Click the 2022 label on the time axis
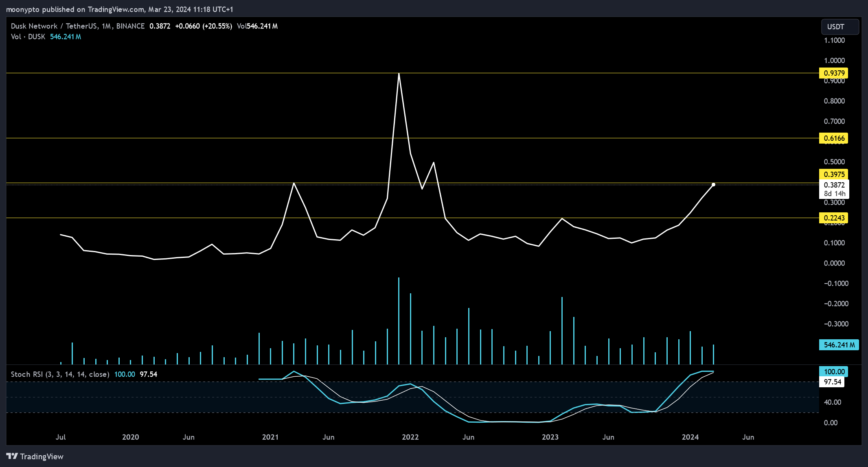 coord(410,437)
